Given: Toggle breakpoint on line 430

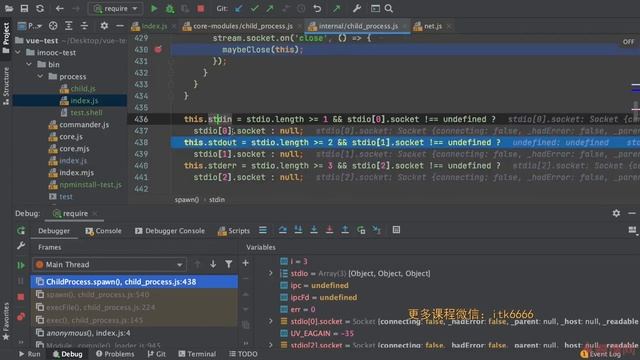Looking at the screenshot, I should point(158,49).
